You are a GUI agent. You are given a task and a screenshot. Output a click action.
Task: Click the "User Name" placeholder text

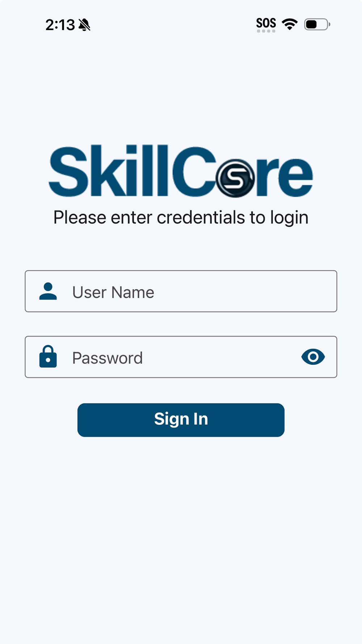[x=113, y=292]
